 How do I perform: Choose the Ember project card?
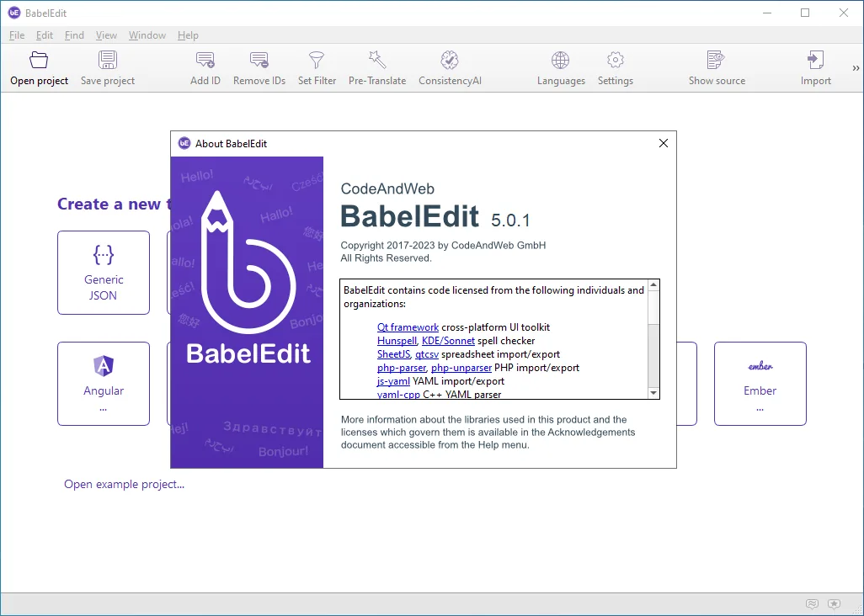point(760,384)
